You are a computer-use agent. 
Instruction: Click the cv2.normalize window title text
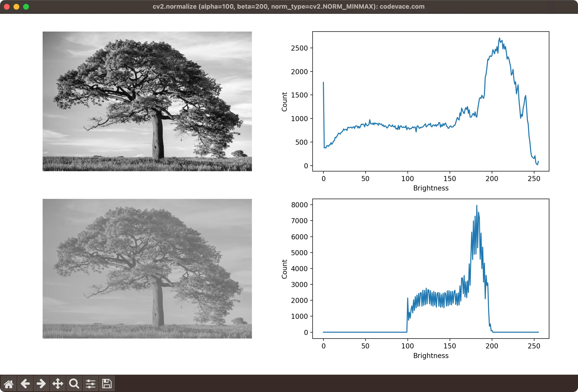289,7
